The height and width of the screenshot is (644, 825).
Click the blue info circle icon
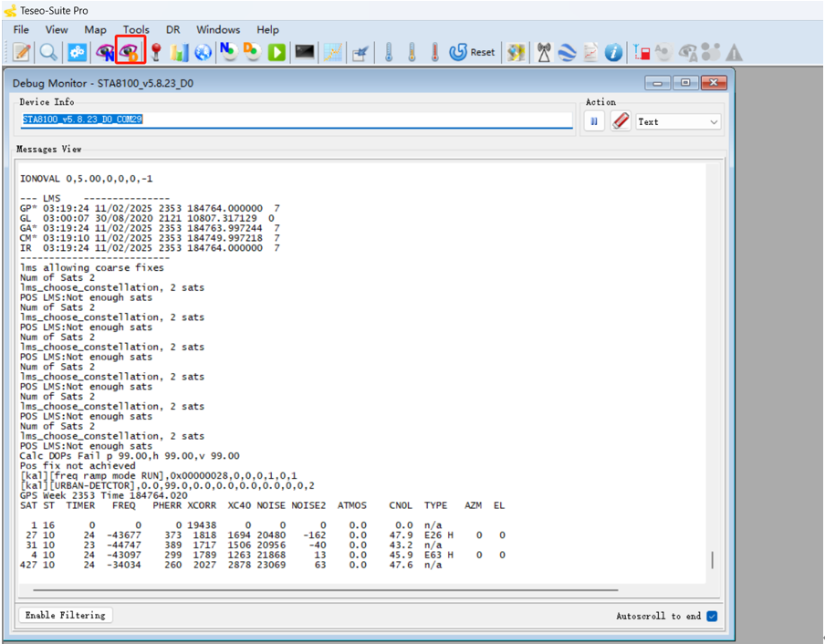[x=613, y=52]
